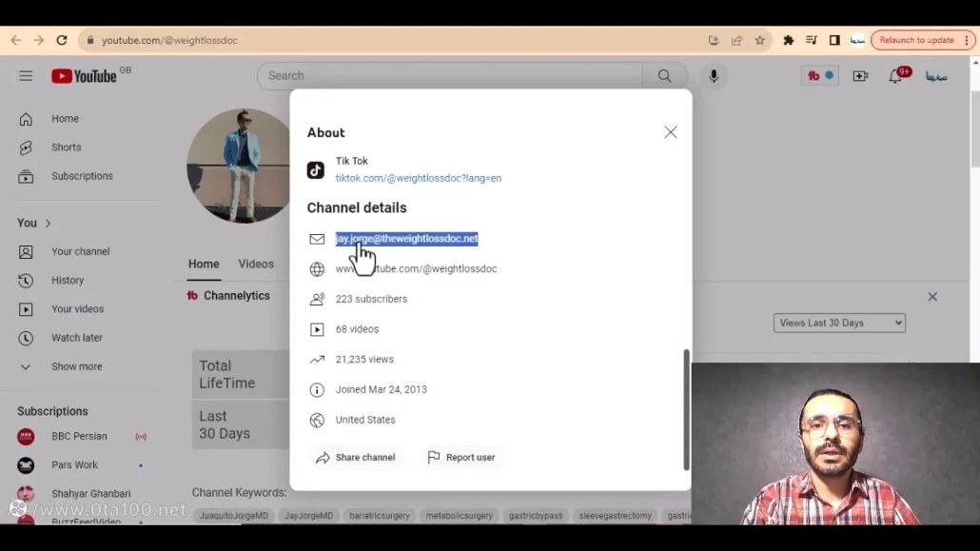Click inside the YouTube search field

(x=447, y=76)
